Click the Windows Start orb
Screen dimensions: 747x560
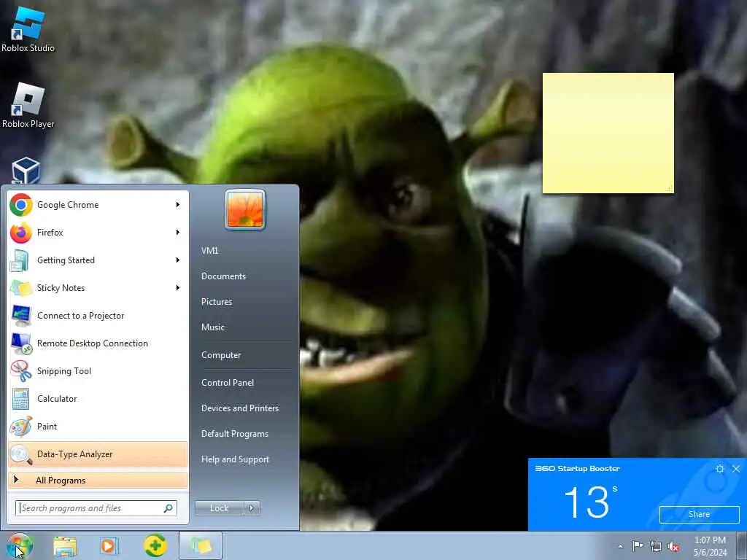(20, 545)
